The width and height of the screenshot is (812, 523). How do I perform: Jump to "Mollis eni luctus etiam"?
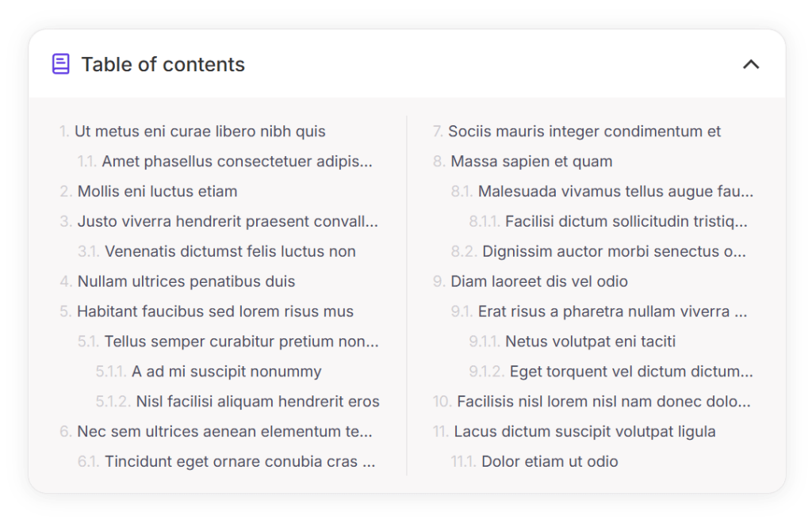tap(157, 192)
